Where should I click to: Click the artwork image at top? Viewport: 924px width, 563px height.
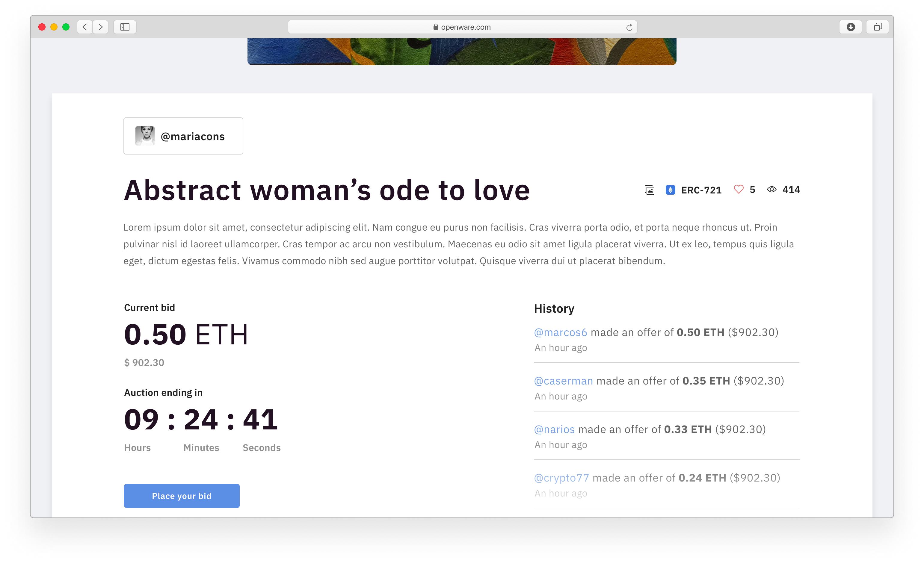tap(462, 51)
